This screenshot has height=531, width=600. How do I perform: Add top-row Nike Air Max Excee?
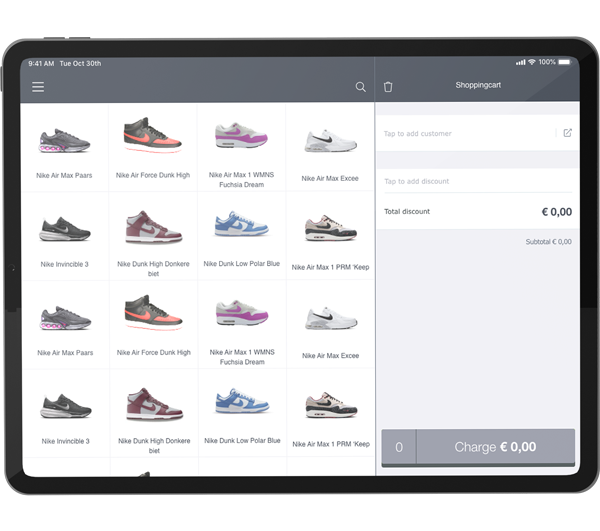[330, 147]
